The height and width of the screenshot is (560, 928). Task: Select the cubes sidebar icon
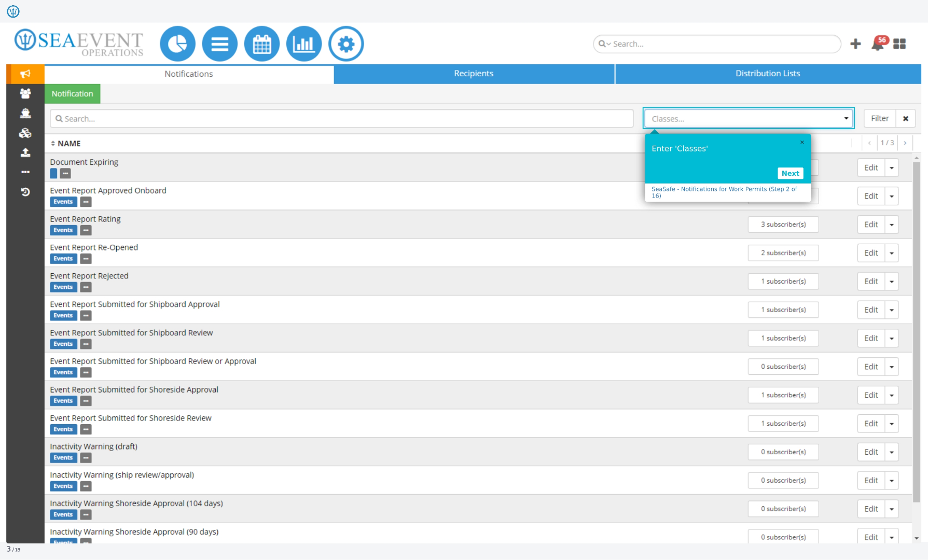click(25, 133)
